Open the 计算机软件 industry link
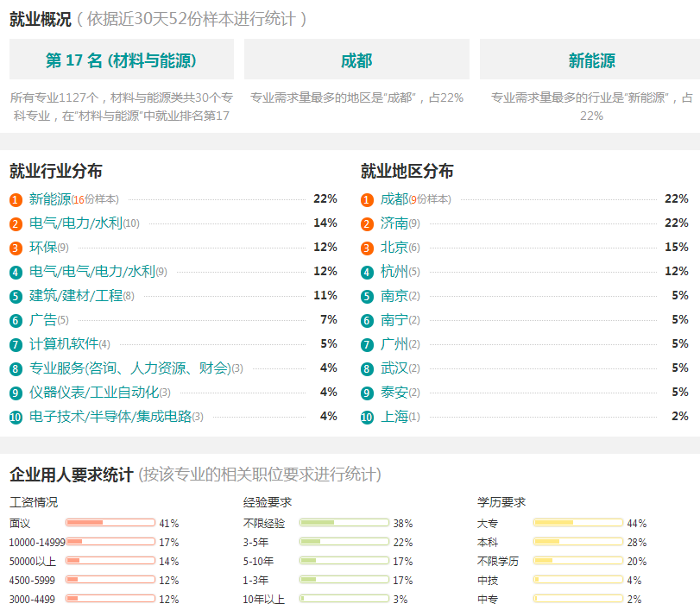Viewport: 700px width, 610px height. (64, 343)
